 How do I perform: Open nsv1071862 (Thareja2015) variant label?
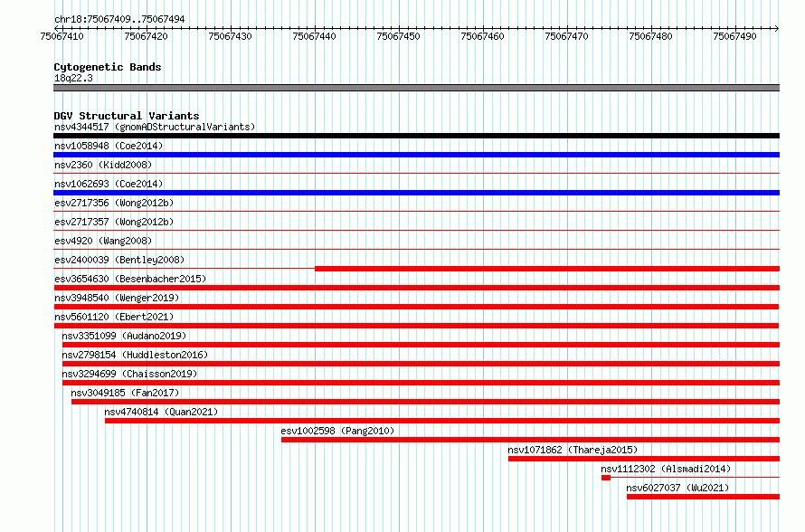573,450
